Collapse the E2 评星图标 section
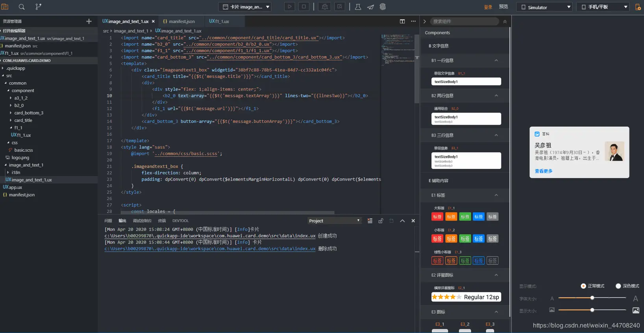Image resolution: width=644 pixels, height=333 pixels. (496, 275)
